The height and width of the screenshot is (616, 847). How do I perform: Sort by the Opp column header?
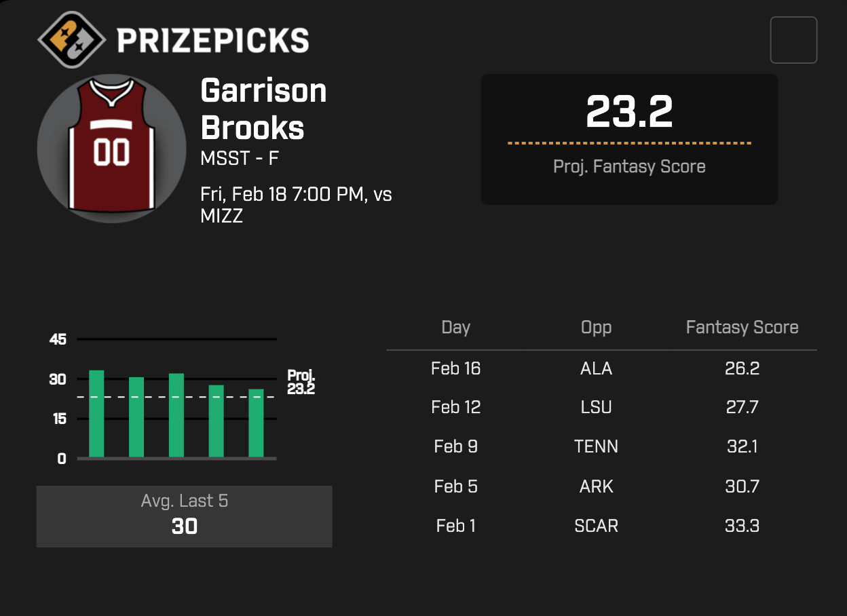pos(596,328)
